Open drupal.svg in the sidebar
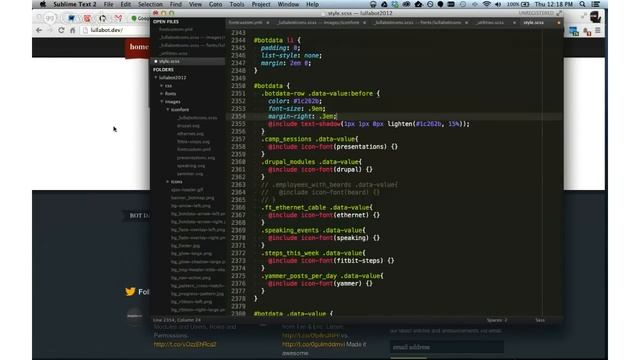This screenshot has width=640, height=360. pos(188,126)
